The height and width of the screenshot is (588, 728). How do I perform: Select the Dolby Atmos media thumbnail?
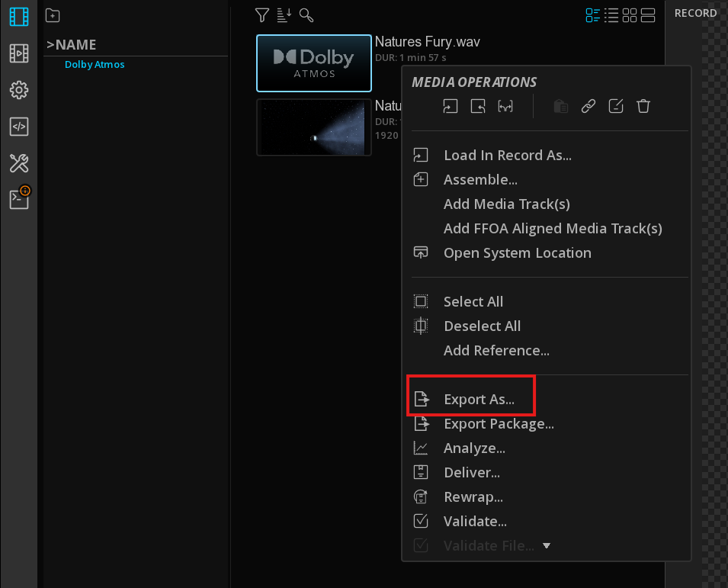(x=314, y=63)
